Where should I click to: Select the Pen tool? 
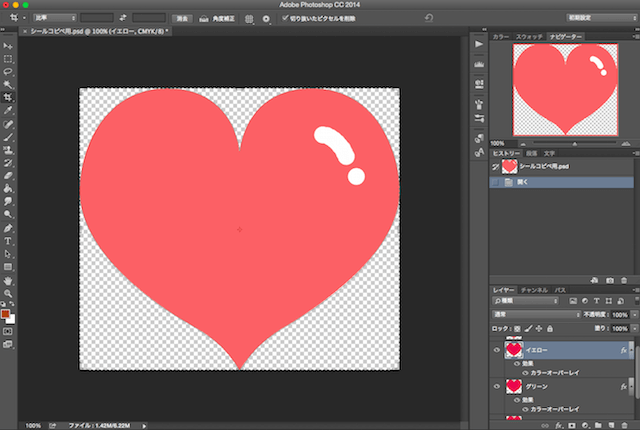tap(8, 228)
